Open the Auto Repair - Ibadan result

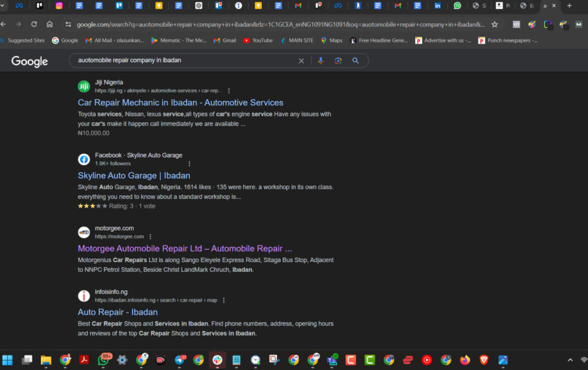pos(117,312)
